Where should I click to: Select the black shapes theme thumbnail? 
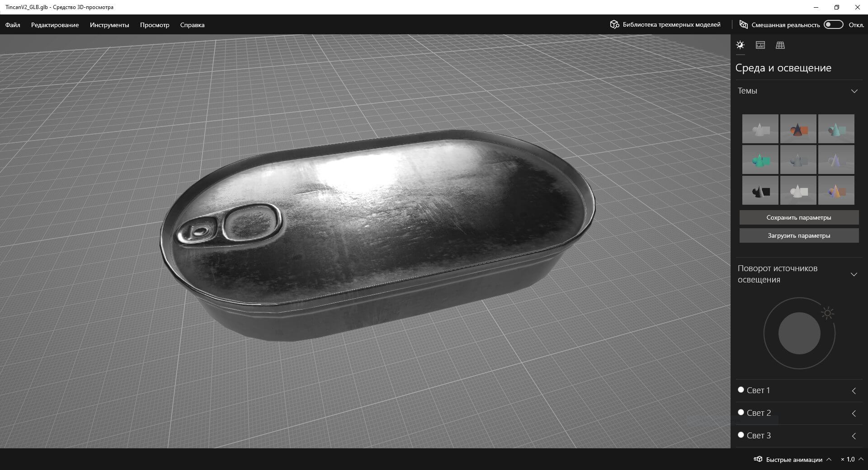point(760,190)
